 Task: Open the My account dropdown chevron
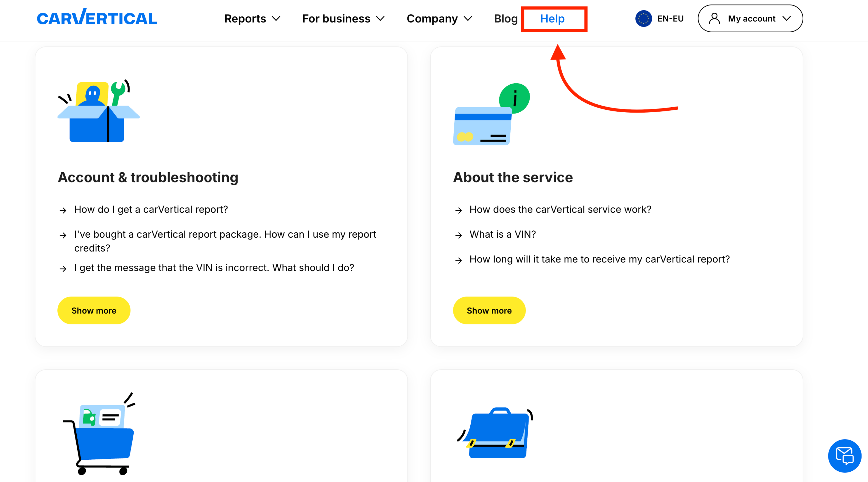[787, 19]
